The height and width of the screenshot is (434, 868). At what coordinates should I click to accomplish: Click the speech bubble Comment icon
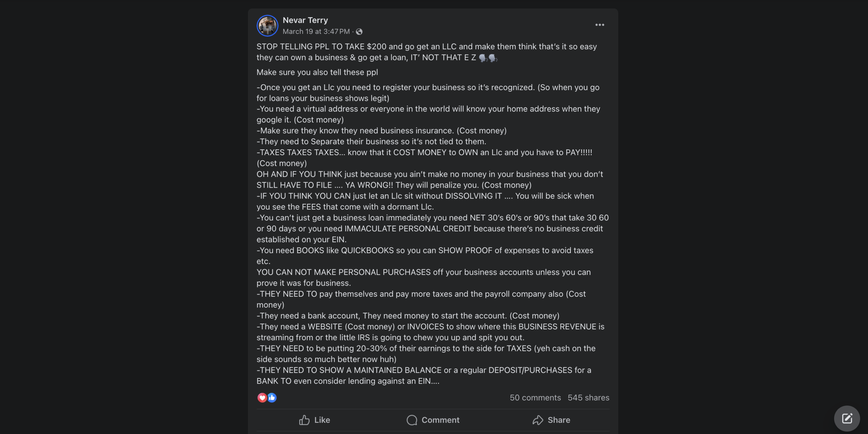pos(412,420)
